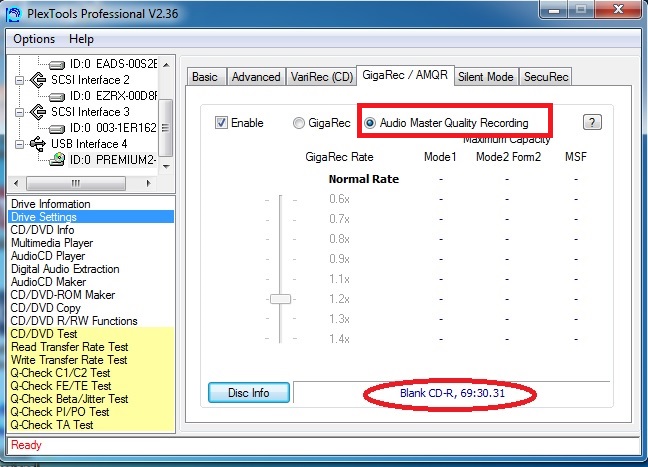
Task: Click the GigaRec rate slider handle
Action: (280, 299)
